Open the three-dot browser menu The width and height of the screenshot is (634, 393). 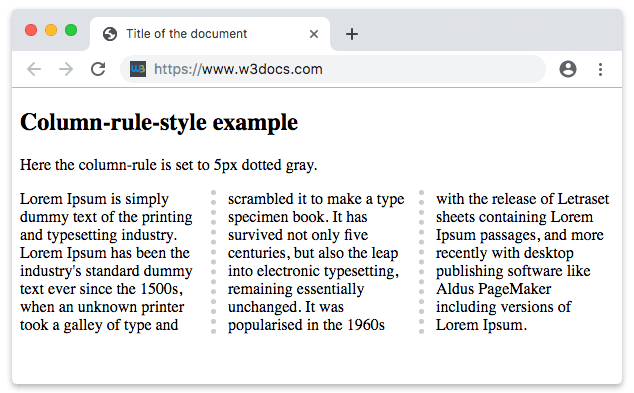click(600, 69)
